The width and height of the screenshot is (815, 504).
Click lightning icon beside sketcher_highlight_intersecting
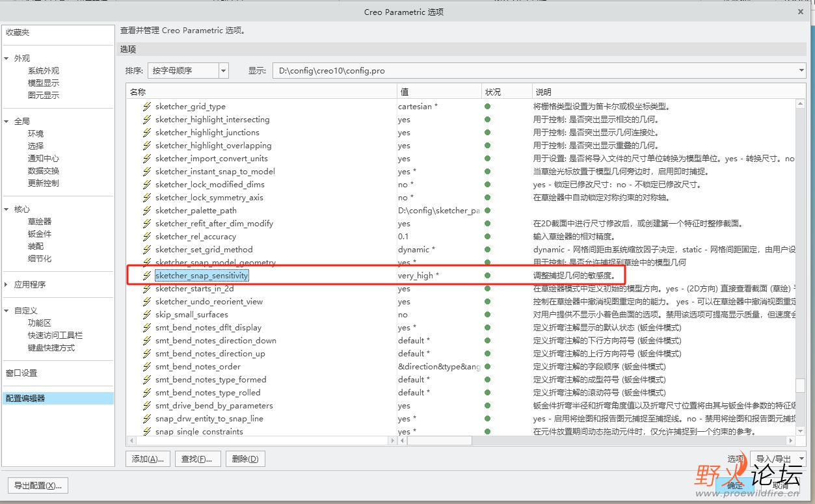tap(147, 120)
